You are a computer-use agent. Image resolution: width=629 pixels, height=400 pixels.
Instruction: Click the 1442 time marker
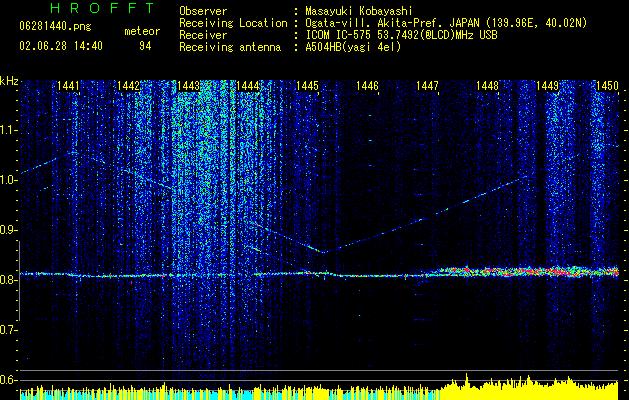[x=128, y=86]
